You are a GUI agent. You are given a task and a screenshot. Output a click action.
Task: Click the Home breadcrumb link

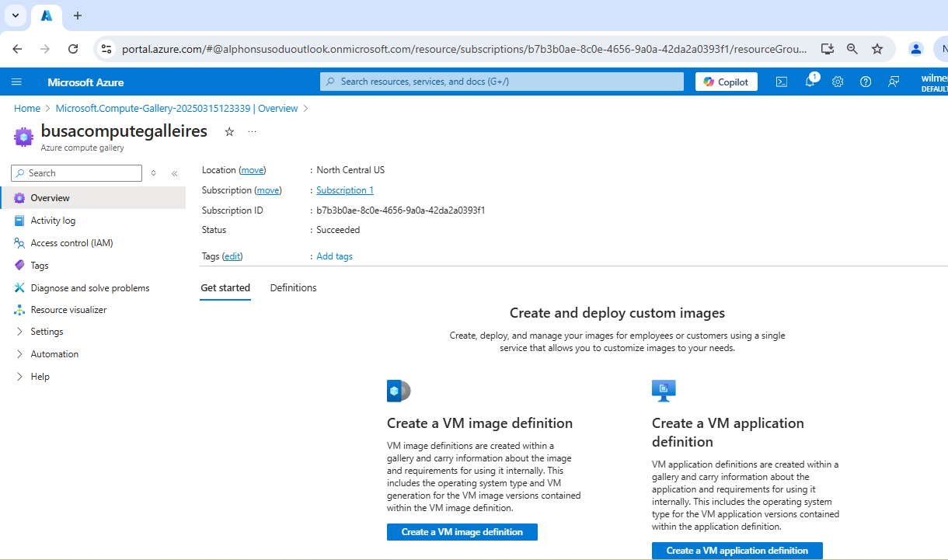coord(27,109)
